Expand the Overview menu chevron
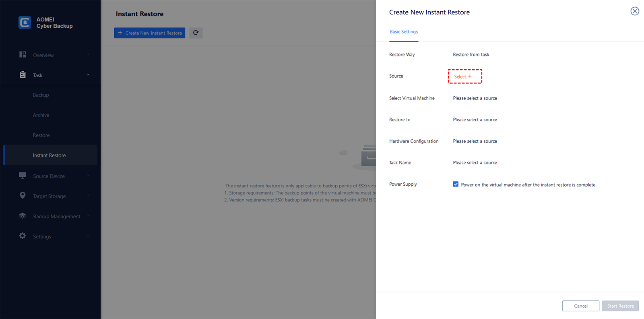 pyautogui.click(x=88, y=54)
